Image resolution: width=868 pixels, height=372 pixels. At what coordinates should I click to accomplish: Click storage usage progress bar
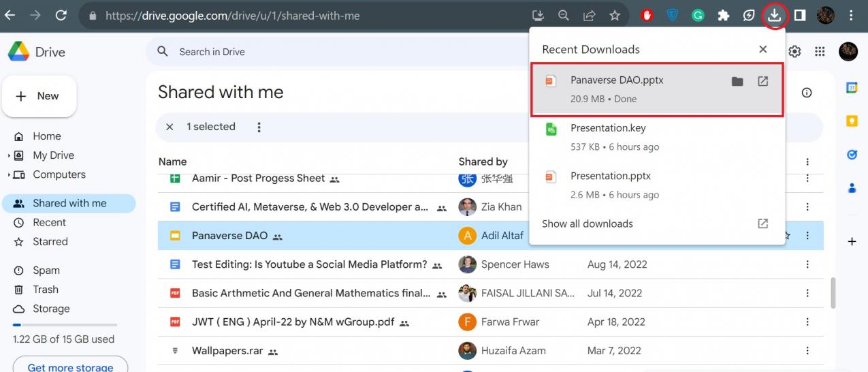(x=65, y=325)
